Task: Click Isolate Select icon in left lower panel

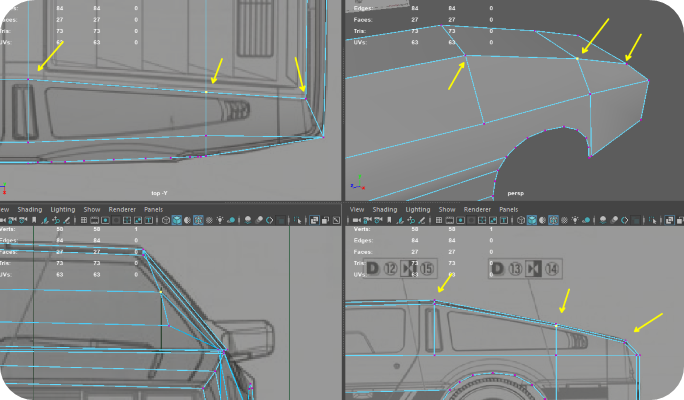Action: [298, 220]
